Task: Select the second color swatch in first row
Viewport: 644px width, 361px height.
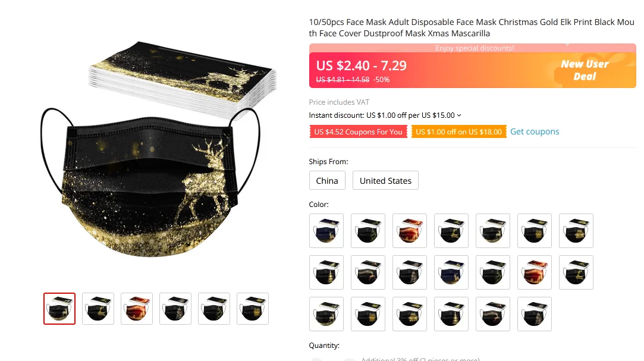Action: 368,230
